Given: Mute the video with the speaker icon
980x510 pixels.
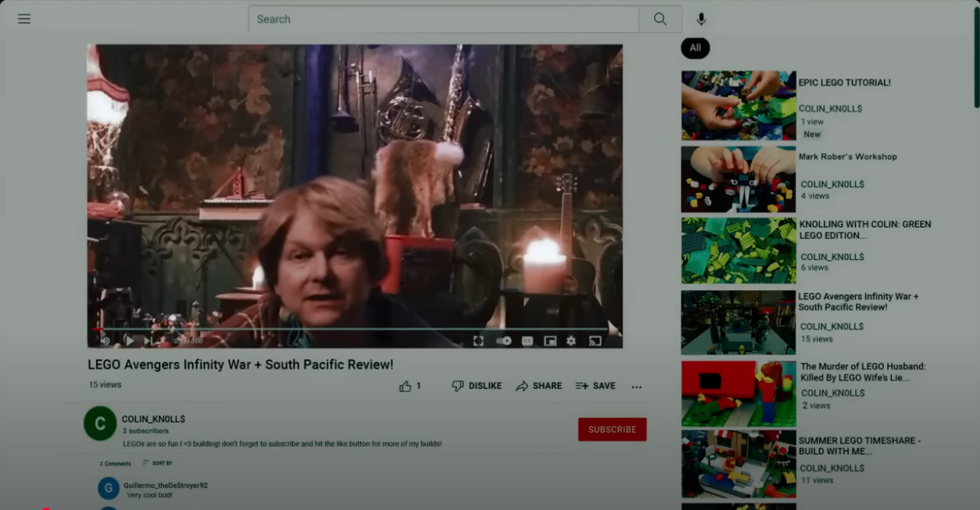Looking at the screenshot, I should pyautogui.click(x=105, y=341).
